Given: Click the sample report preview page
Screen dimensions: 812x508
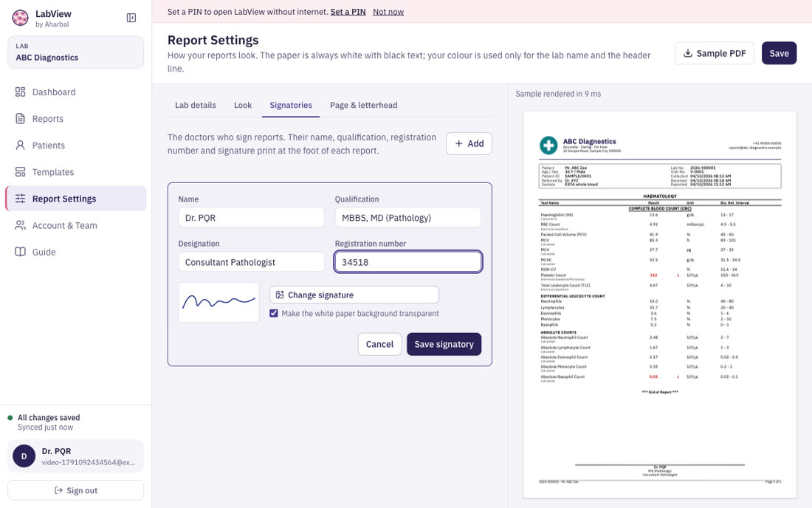Looking at the screenshot, I should 660,304.
